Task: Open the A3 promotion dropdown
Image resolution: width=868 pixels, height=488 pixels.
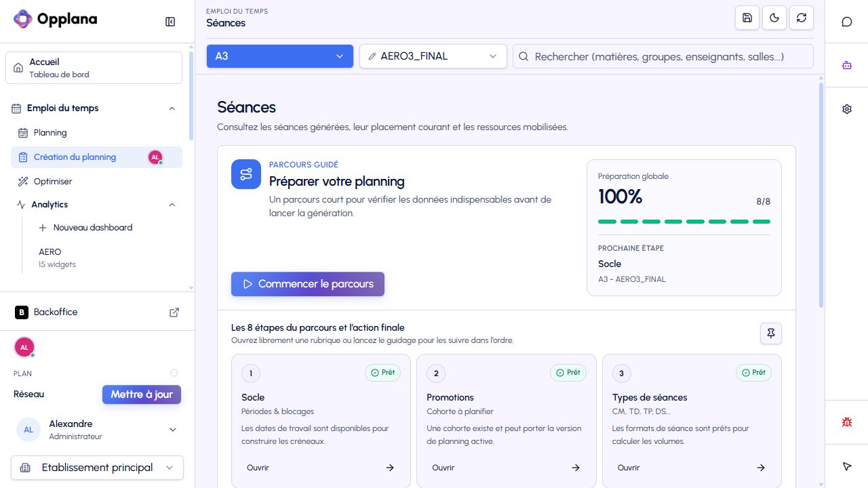Action: click(280, 56)
